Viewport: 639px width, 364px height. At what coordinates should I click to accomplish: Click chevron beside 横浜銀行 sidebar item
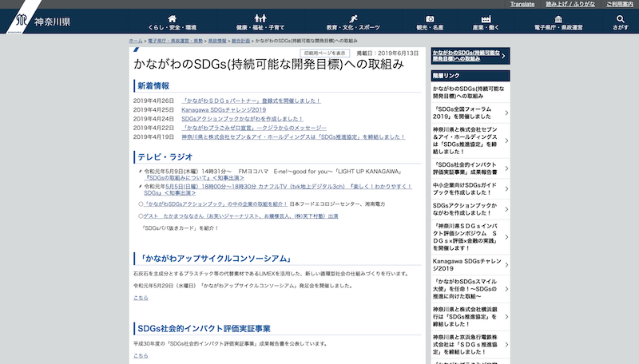tap(506, 317)
